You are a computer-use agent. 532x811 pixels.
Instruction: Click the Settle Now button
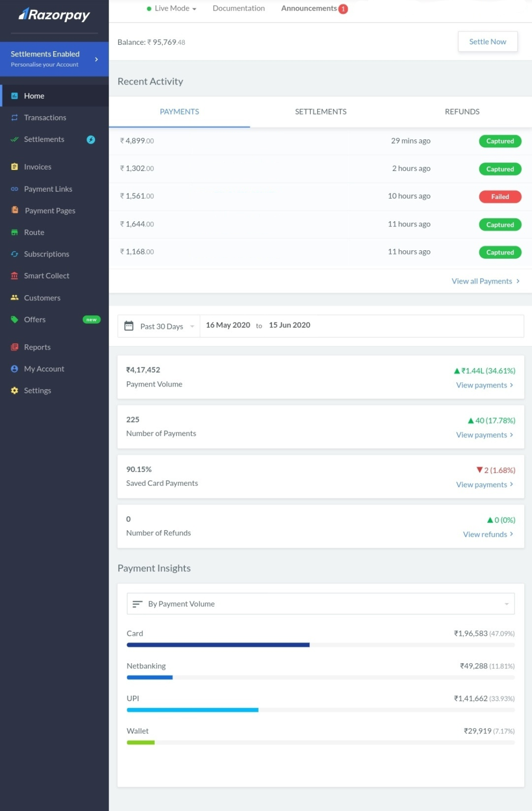point(487,41)
